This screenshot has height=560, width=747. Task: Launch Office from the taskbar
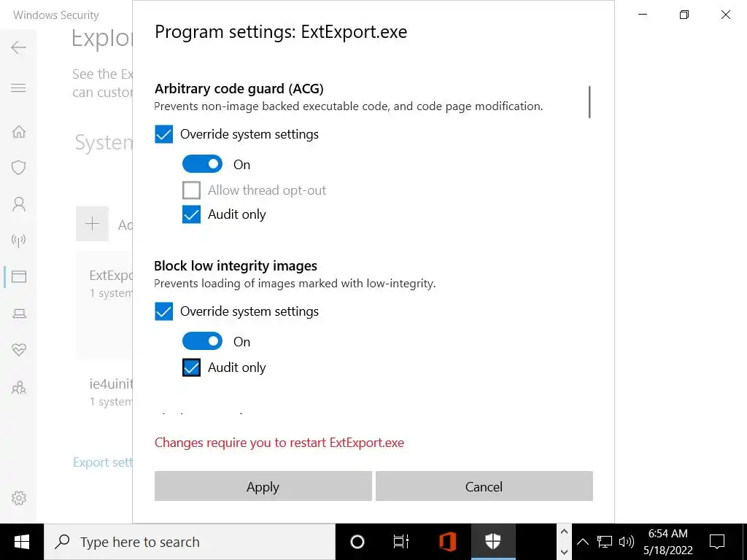[447, 542]
